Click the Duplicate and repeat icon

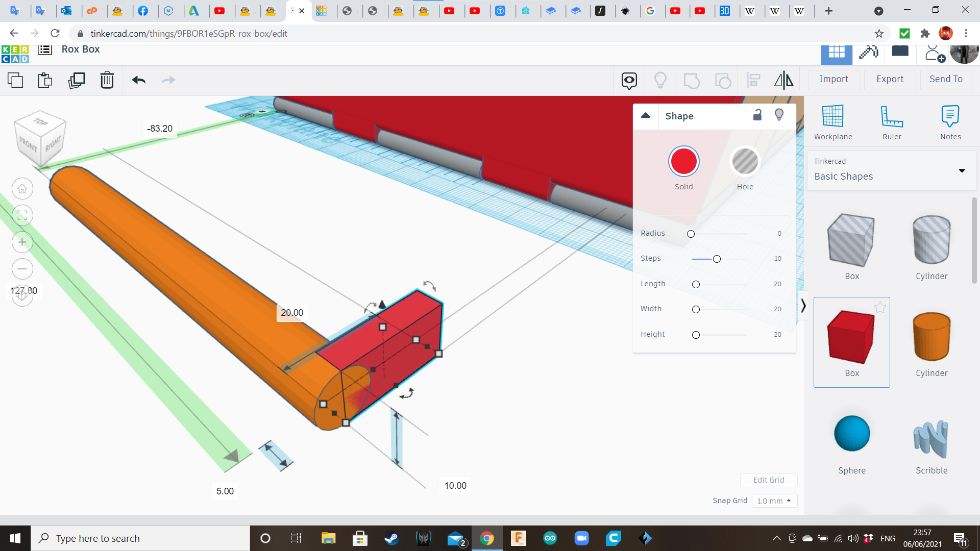(x=77, y=80)
